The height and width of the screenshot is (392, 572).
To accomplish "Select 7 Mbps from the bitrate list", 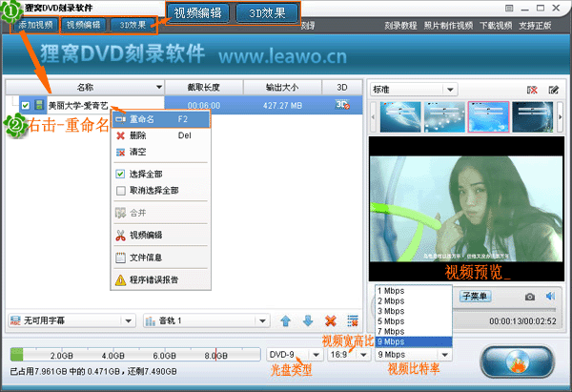I will tap(414, 332).
